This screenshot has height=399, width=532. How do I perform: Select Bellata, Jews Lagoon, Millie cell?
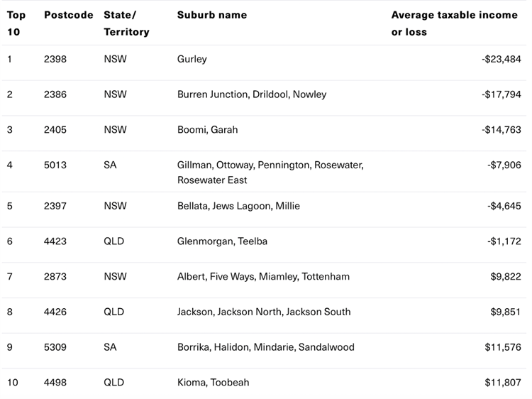[238, 206]
